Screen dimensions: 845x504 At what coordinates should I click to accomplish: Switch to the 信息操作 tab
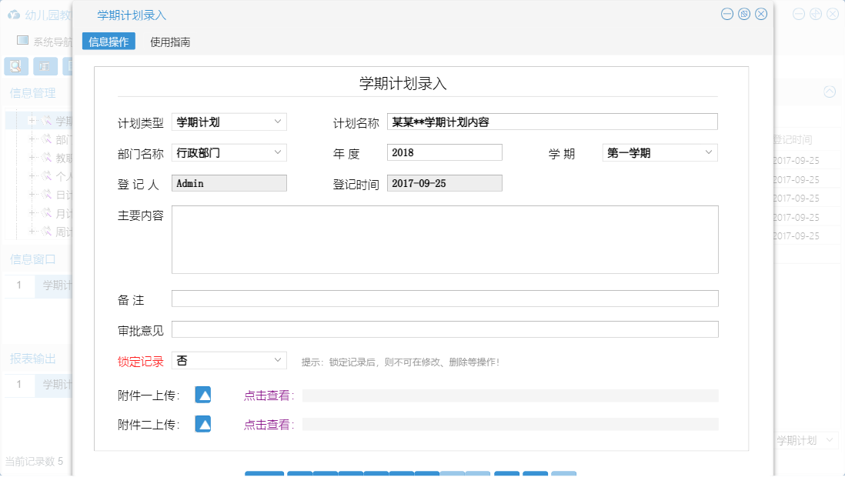108,41
